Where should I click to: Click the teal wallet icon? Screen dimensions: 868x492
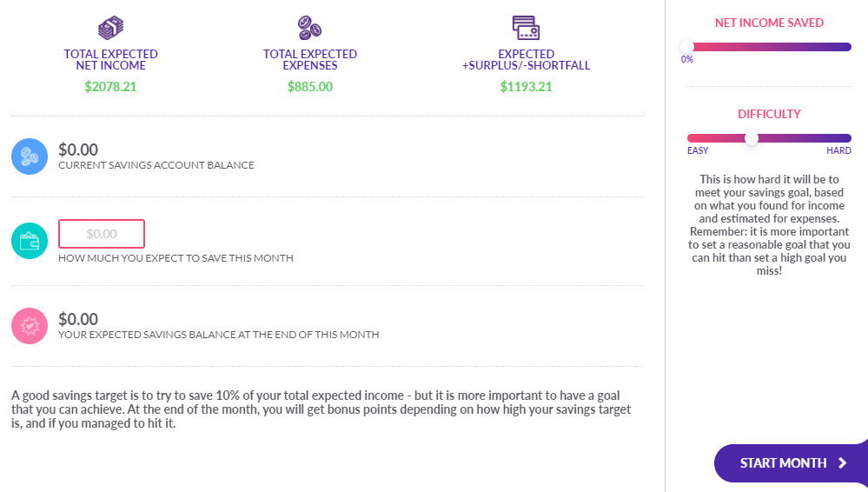[30, 241]
